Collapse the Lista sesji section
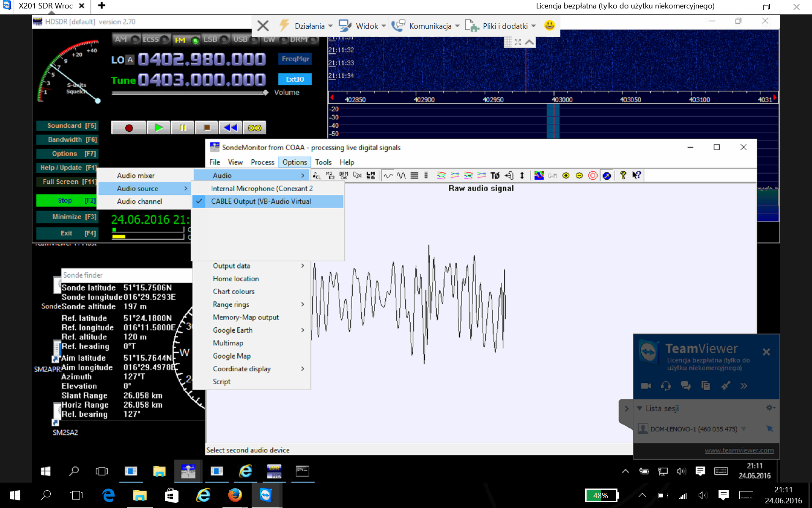This screenshot has height=508, width=812. pos(639,409)
